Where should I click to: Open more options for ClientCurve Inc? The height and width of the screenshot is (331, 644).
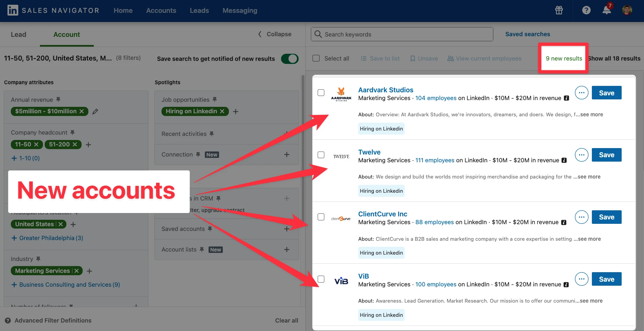pos(582,217)
